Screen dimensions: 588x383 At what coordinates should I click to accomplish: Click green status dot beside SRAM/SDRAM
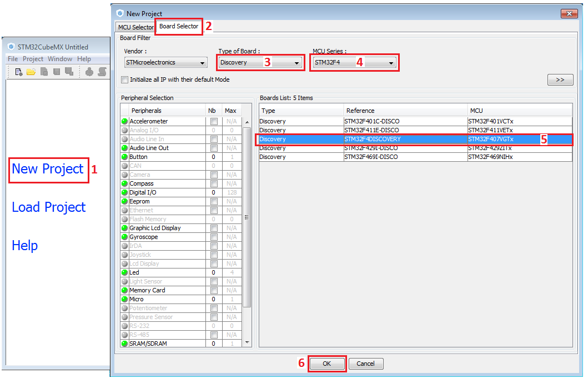pyautogui.click(x=124, y=344)
